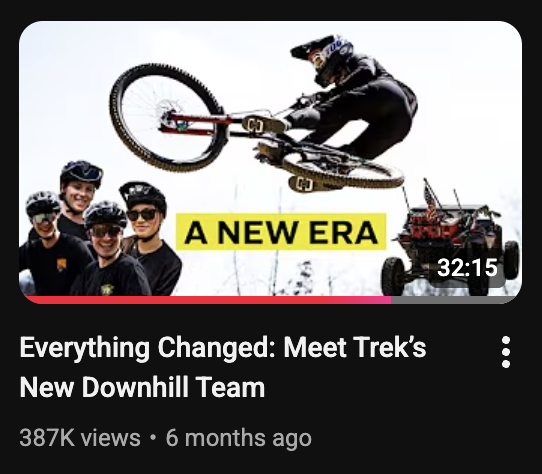This screenshot has height=474, width=542.
Task: Click the group of four helmeted riders
Action: (100, 228)
